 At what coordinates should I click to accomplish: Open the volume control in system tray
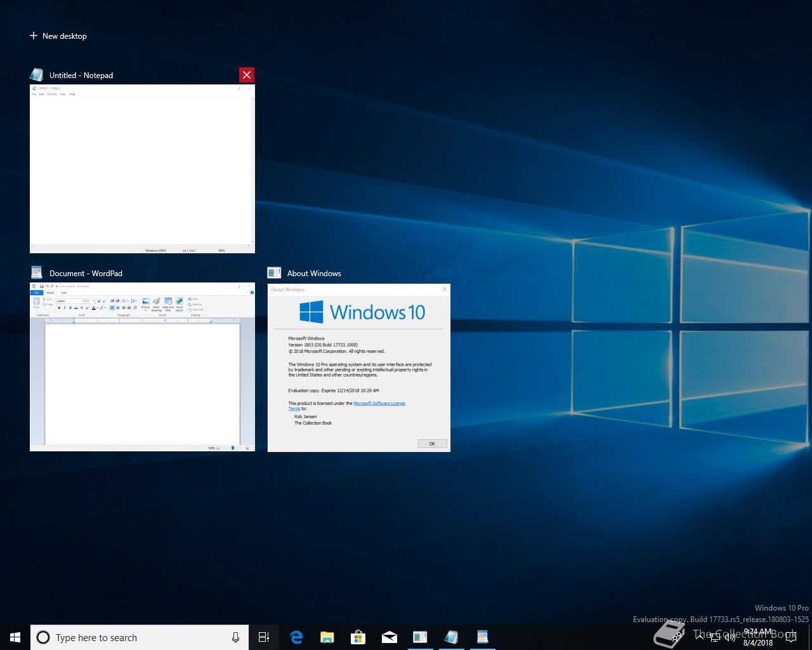pyautogui.click(x=730, y=637)
